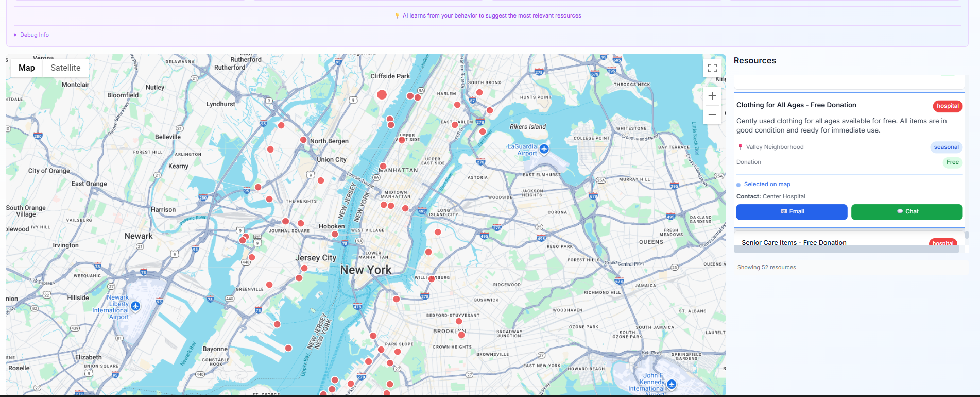Select the red marker above the Manhattan label
The width and height of the screenshot is (980, 397).
pyautogui.click(x=383, y=166)
